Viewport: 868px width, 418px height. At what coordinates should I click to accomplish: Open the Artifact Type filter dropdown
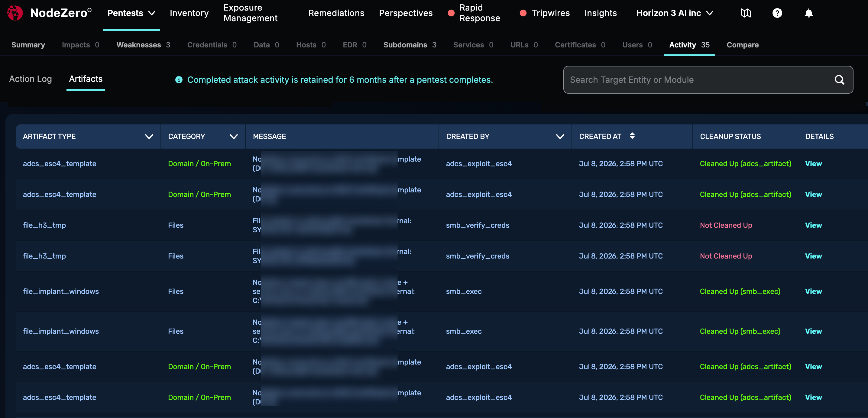point(149,137)
